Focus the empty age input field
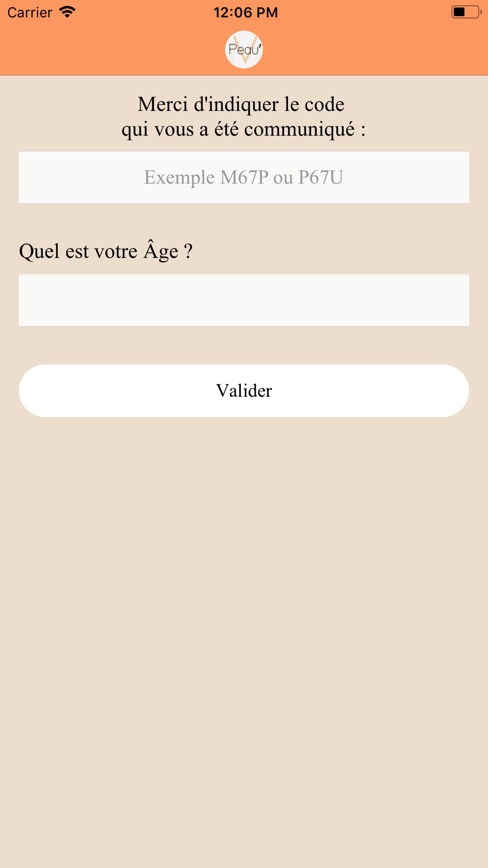Screen dimensions: 488x868 coord(244,300)
